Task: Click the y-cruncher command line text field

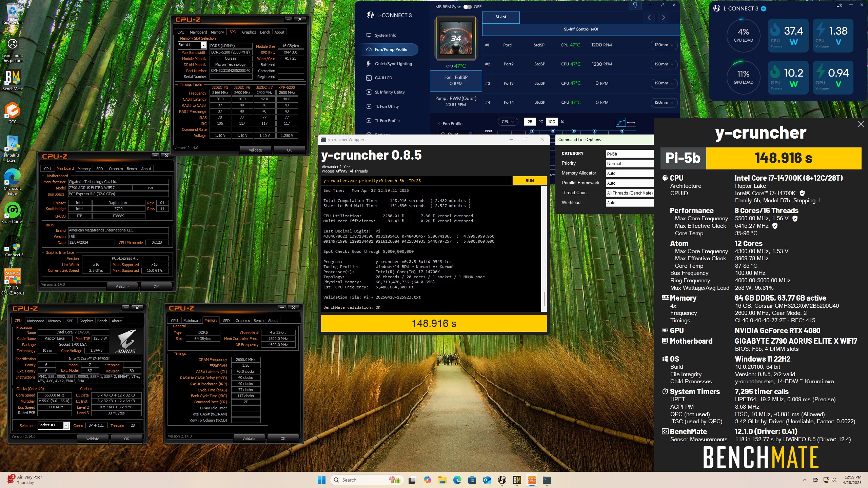Action: pos(417,181)
